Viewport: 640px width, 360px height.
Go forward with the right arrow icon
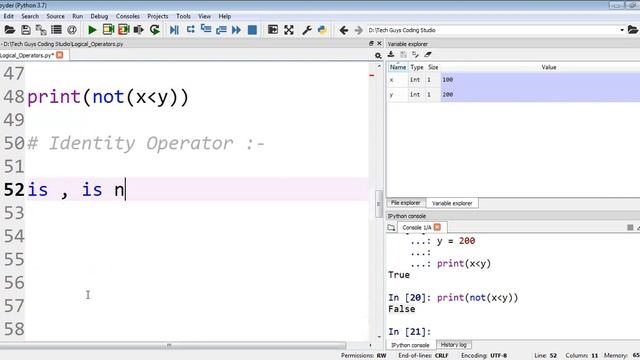pos(359,30)
